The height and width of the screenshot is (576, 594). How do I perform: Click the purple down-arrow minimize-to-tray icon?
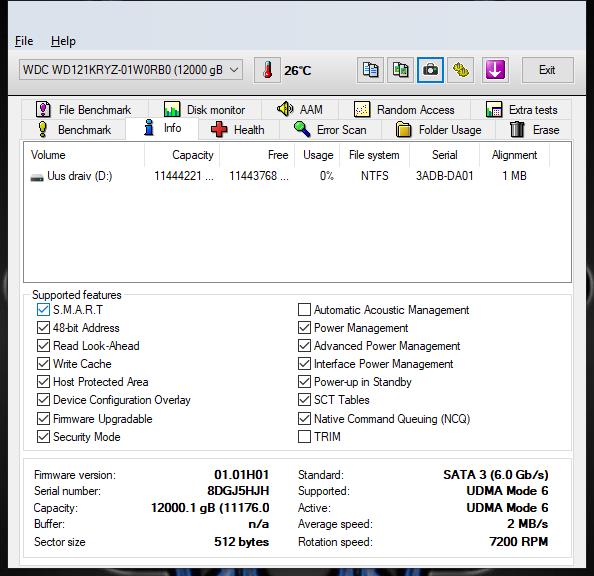(x=495, y=70)
